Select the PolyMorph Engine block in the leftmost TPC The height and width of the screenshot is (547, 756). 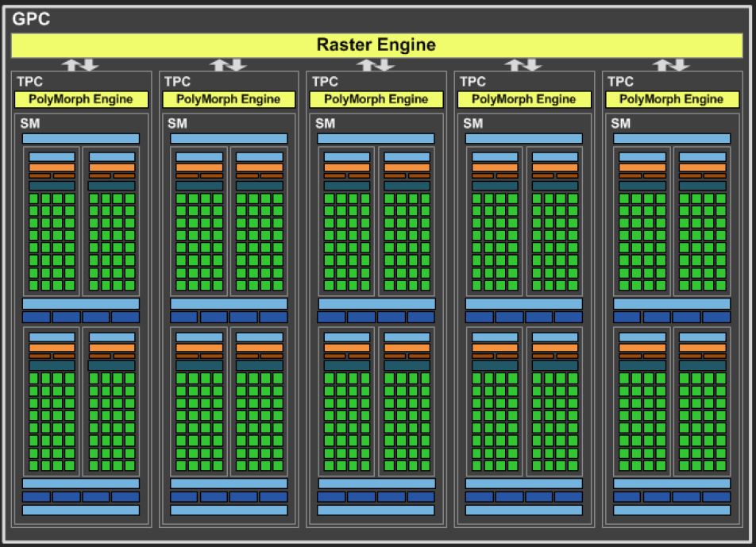pos(81,99)
